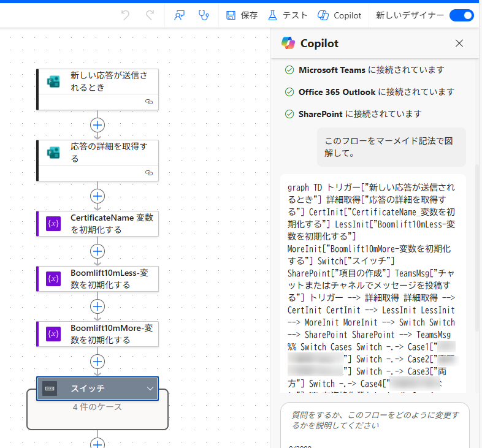Viewport: 482px width, 448px height.
Task: Select the 応答の詳細を取得する action card
Action: coord(98,161)
